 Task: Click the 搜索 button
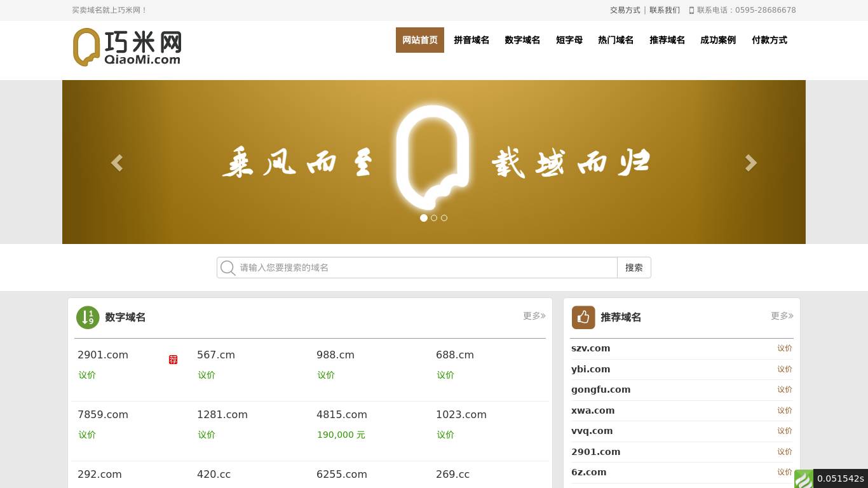click(x=634, y=268)
